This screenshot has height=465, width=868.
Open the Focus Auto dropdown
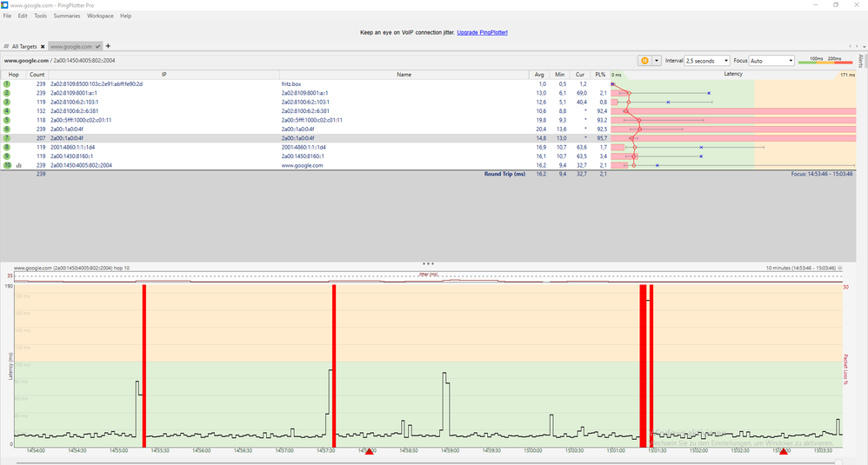771,61
